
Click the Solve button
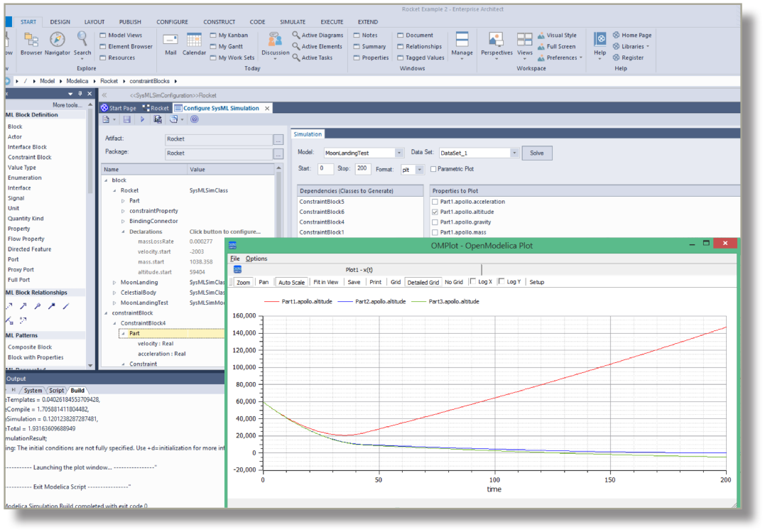coord(536,153)
